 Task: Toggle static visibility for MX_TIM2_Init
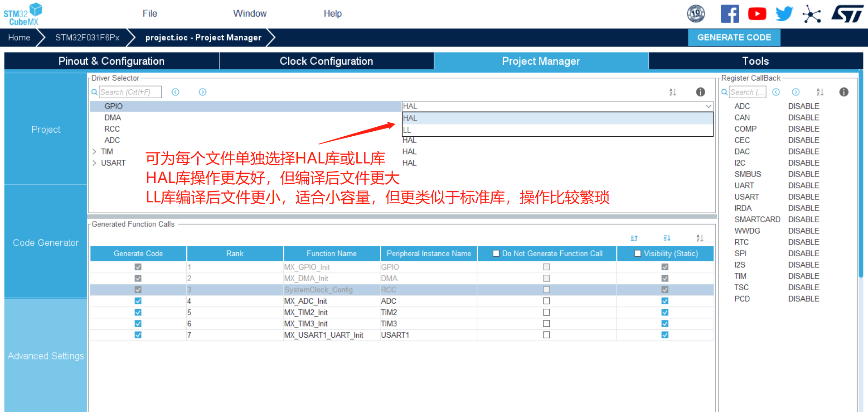click(x=665, y=312)
